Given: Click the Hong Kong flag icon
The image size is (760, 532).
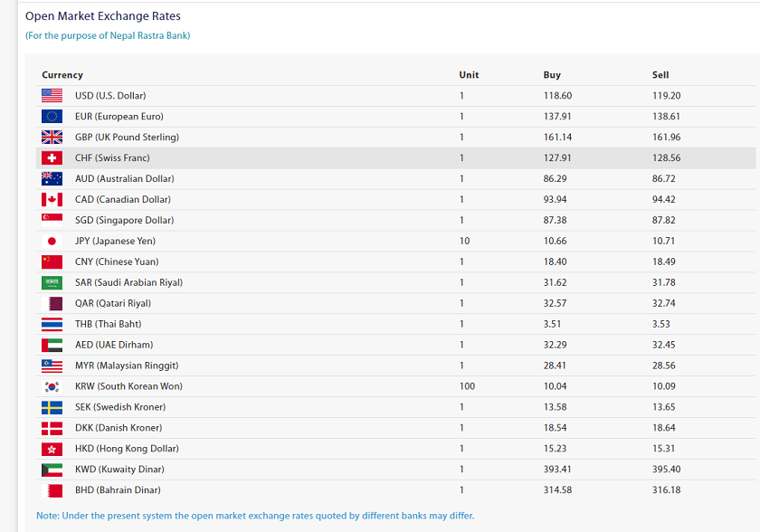Looking at the screenshot, I should click(52, 449).
